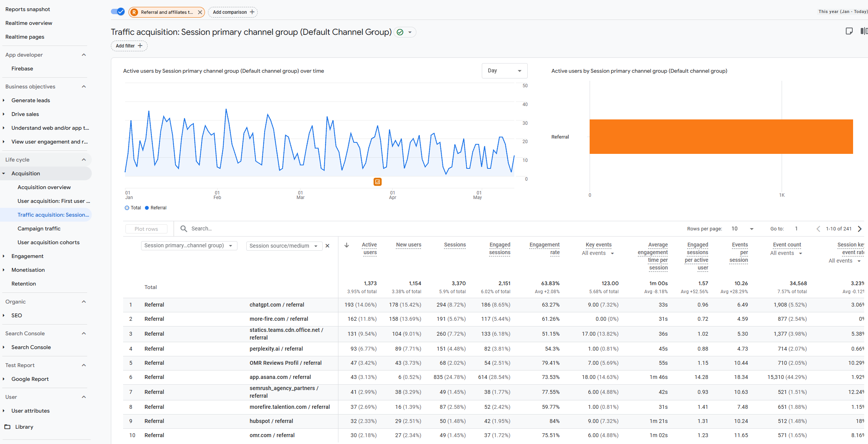This screenshot has height=444, width=868.
Task: Collapse the App developer section
Action: coord(84,55)
